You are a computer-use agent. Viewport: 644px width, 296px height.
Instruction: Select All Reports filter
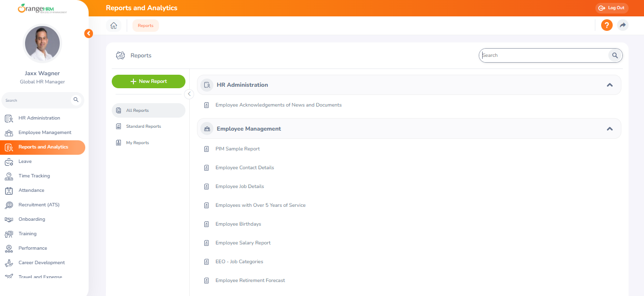tap(148, 110)
